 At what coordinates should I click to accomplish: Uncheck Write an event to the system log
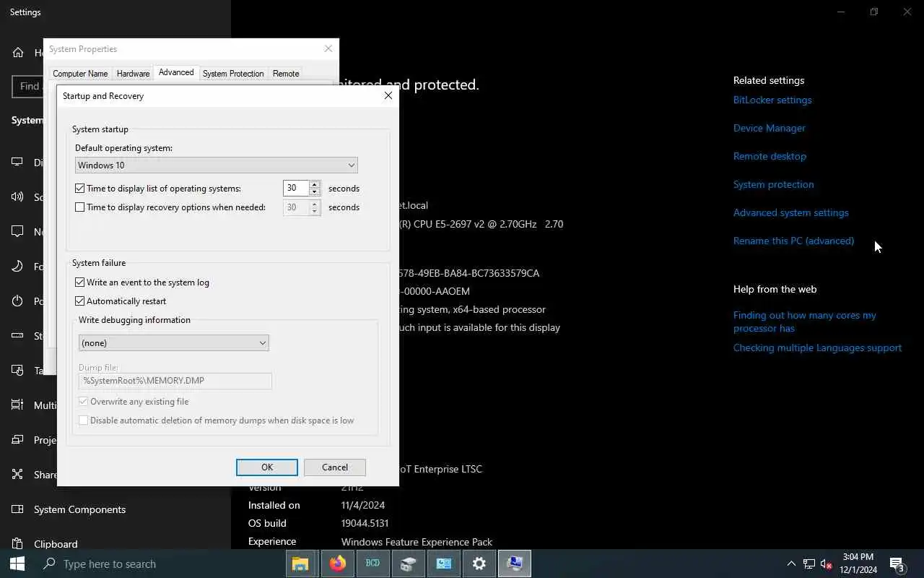[x=80, y=282]
